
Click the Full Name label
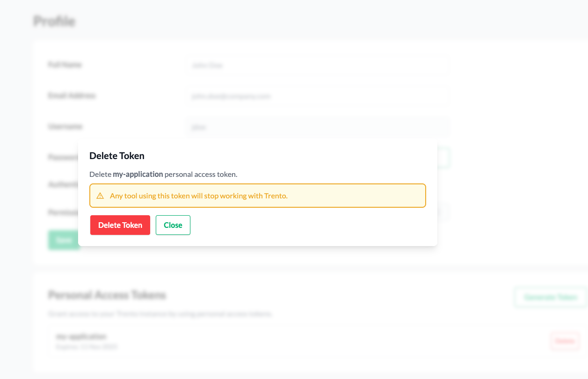pyautogui.click(x=65, y=65)
